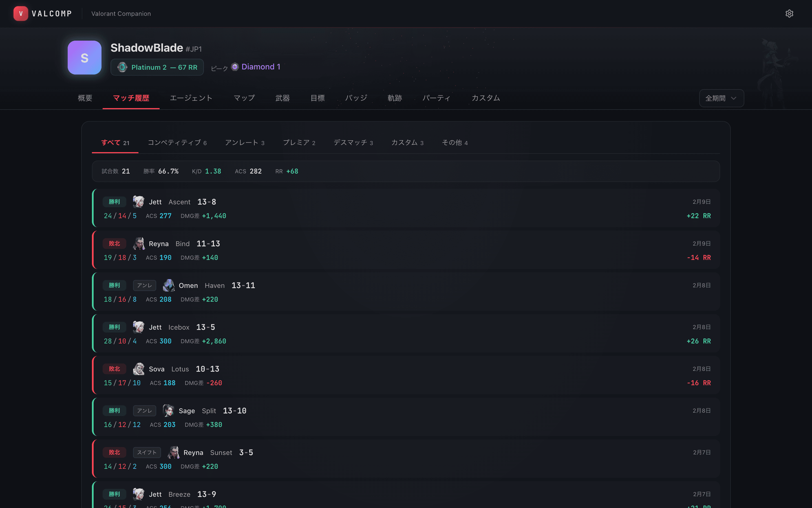Click the +22 RR value on Ascent match

699,216
